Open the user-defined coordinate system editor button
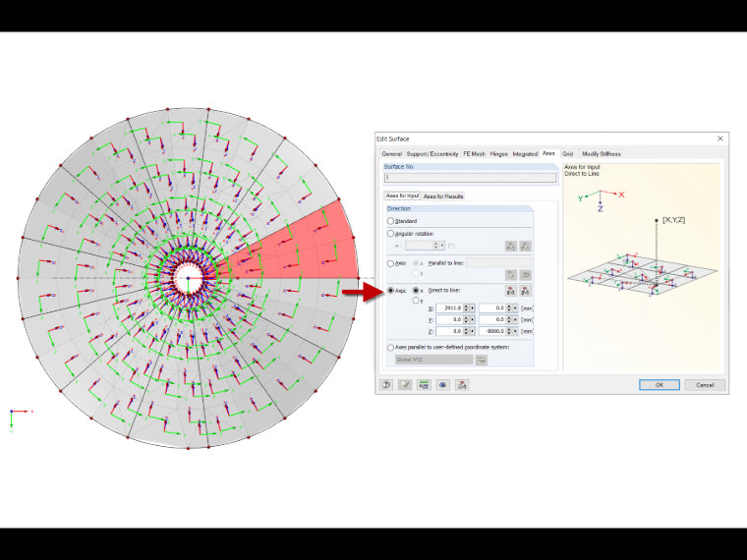Viewport: 747px width, 560px height. click(482, 360)
